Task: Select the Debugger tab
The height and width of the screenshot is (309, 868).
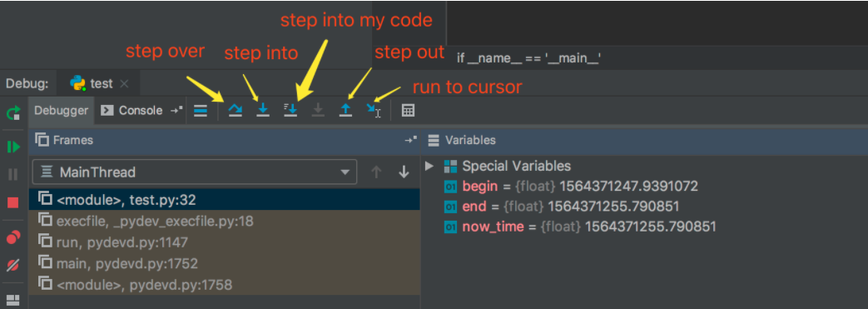Action: point(61,110)
